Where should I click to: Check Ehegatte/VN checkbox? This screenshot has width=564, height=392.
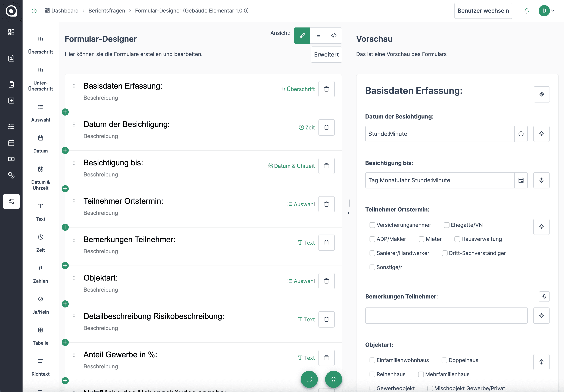tap(446, 225)
